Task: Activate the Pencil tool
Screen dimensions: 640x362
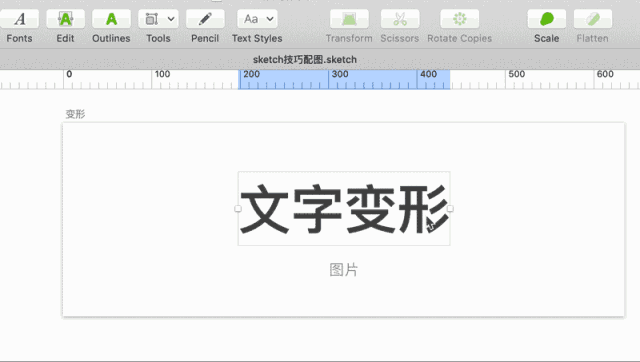Action: tap(205, 19)
